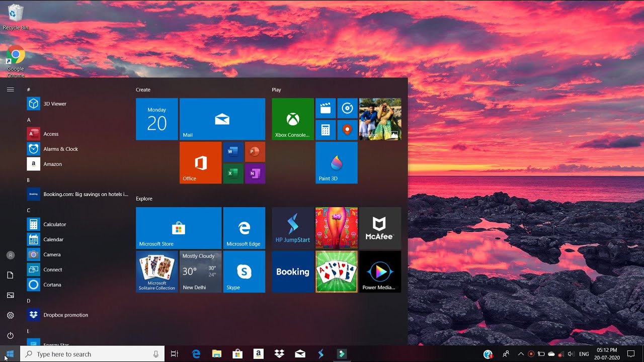The width and height of the screenshot is (644, 362).
Task: Jump using the letter C header
Action: pyautogui.click(x=29, y=210)
